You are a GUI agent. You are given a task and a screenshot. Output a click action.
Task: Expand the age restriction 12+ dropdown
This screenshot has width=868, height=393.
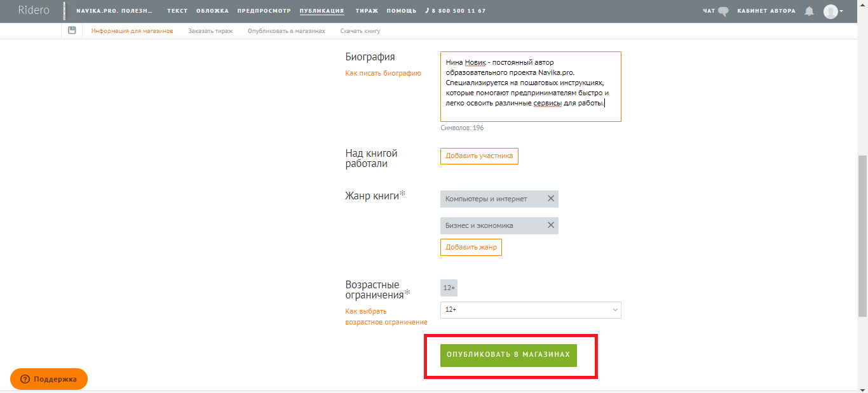531,310
